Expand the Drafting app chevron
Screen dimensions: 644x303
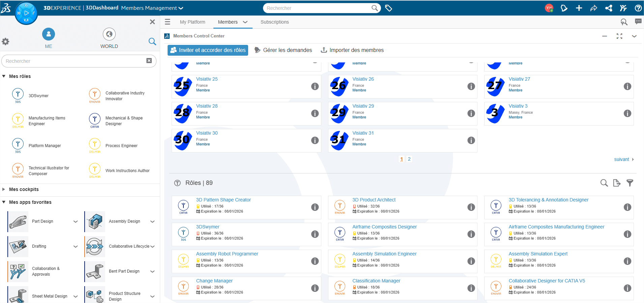[x=76, y=247]
